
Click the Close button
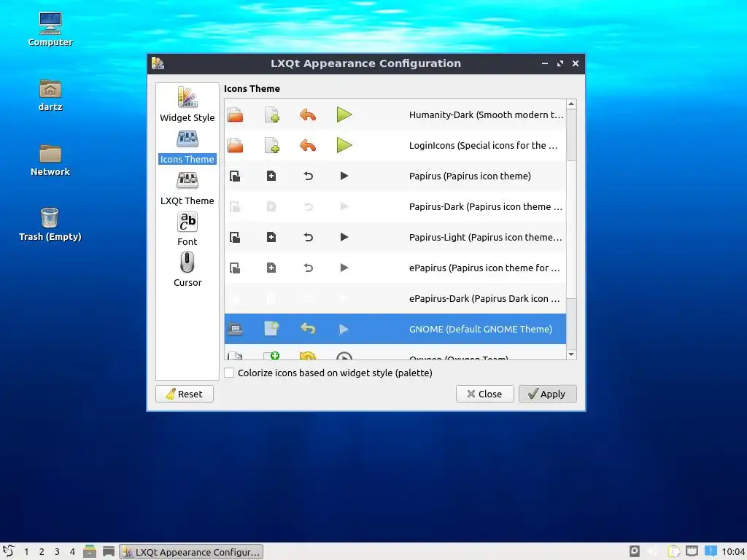tap(484, 394)
